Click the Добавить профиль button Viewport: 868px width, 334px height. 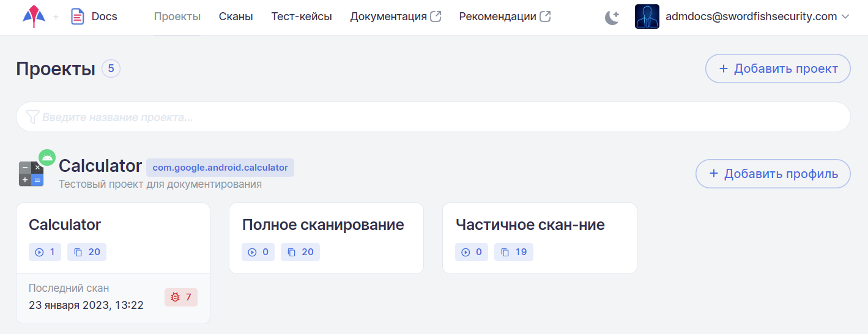point(773,174)
